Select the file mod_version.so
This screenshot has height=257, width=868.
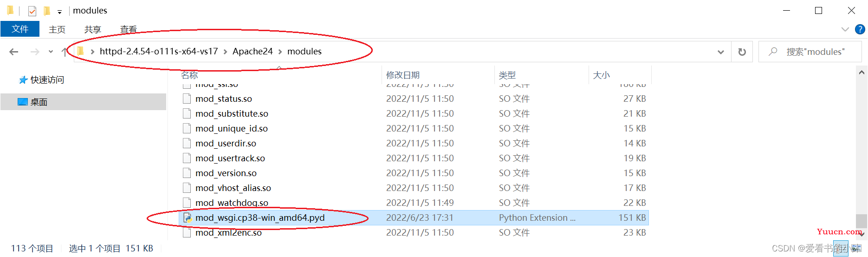pos(226,173)
